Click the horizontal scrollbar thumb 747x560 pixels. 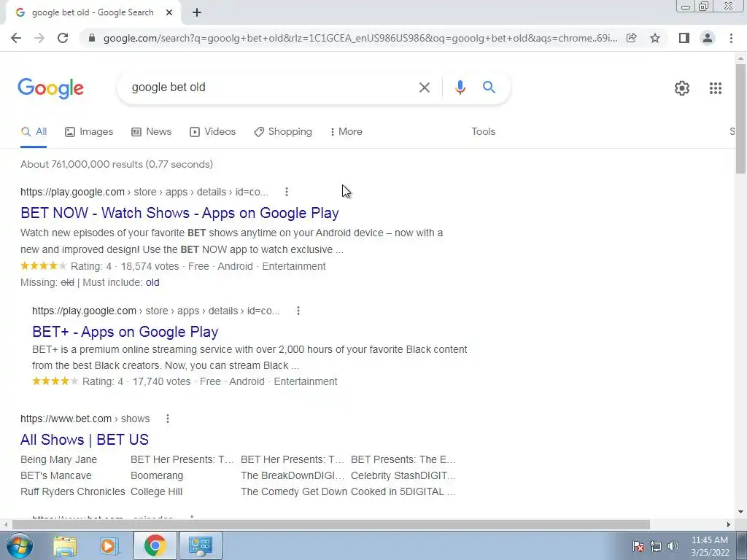(331, 525)
